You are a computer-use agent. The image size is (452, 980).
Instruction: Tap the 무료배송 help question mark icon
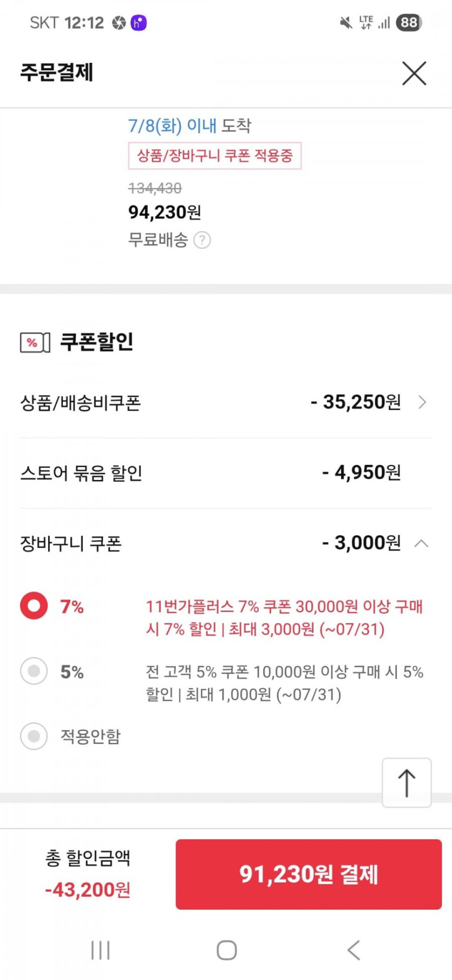pos(202,240)
